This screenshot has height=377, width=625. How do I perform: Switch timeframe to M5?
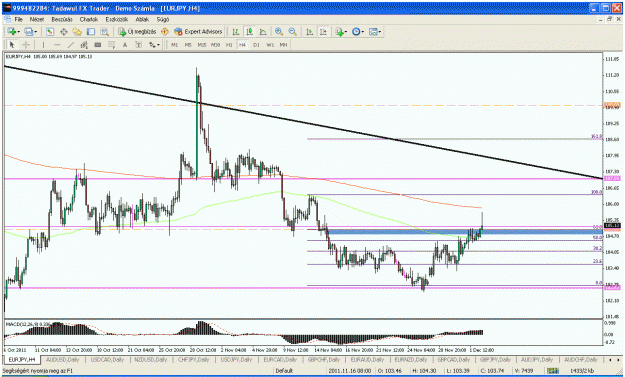pos(188,45)
